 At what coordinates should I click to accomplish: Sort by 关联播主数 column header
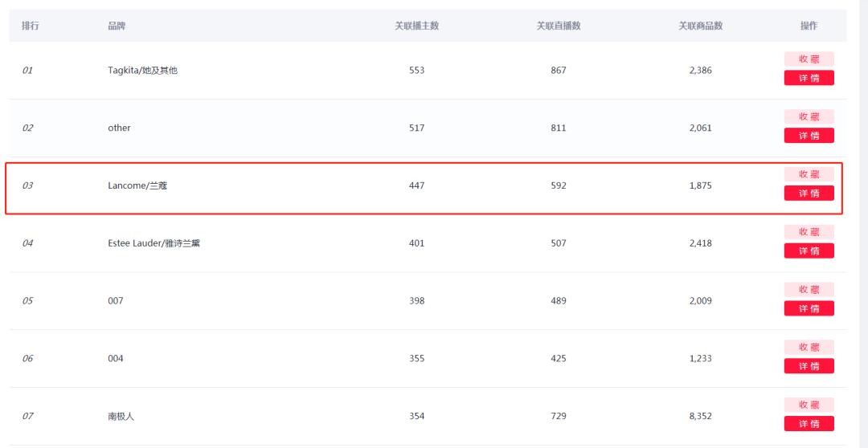pos(416,26)
